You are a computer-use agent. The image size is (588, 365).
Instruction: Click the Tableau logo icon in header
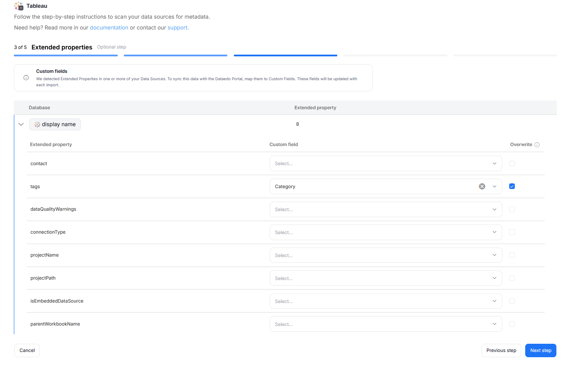pyautogui.click(x=19, y=6)
